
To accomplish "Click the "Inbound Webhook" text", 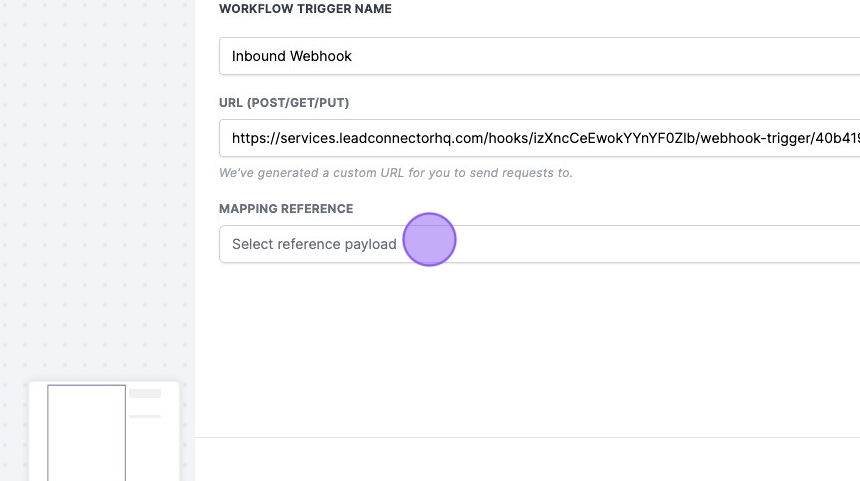I will click(x=291, y=56).
